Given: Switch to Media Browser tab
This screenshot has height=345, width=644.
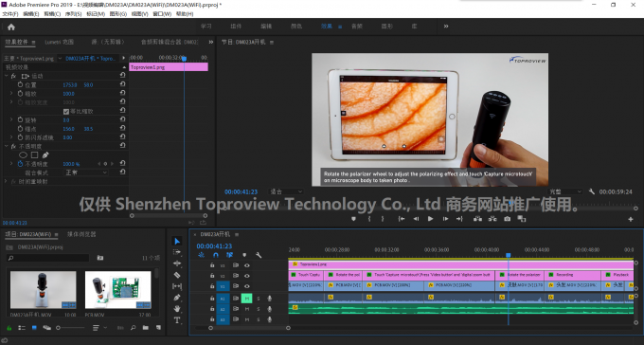Looking at the screenshot, I should pos(81,234).
